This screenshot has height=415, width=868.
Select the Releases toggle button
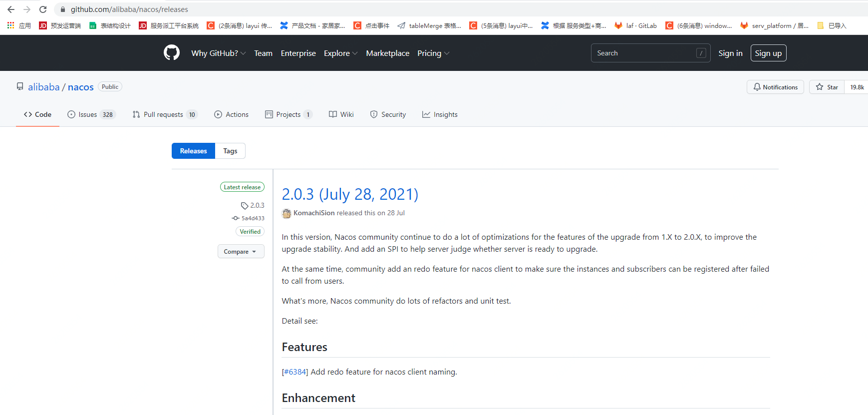coord(193,151)
